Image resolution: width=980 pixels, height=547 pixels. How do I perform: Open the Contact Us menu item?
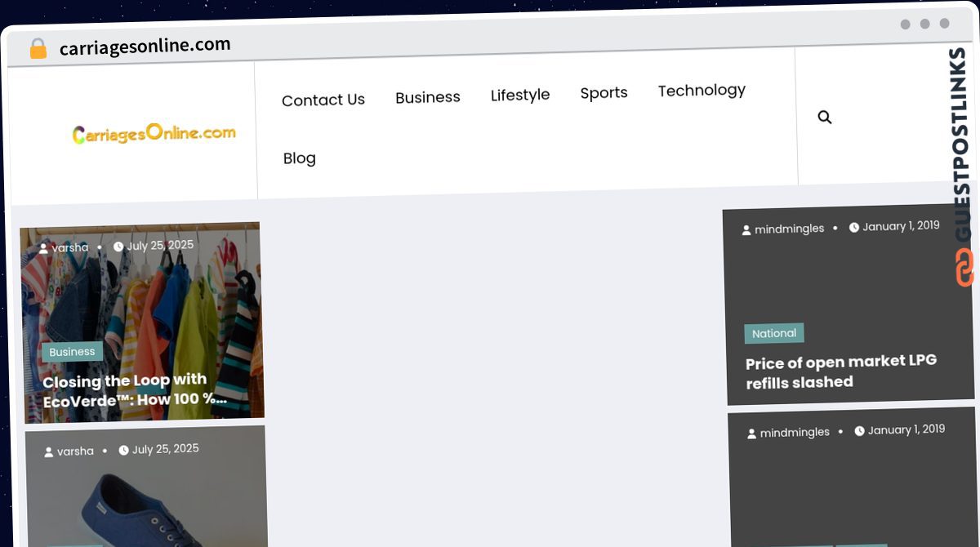coord(323,100)
